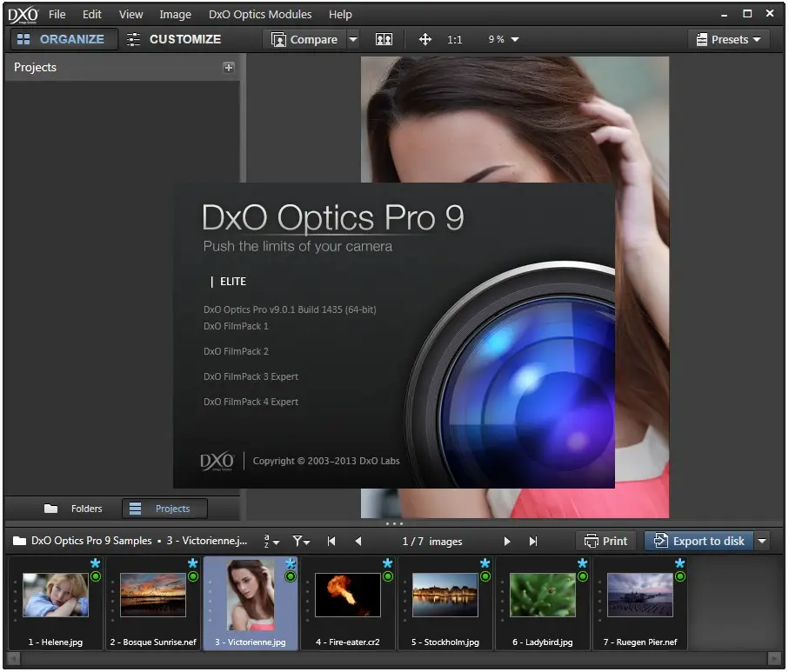Image resolution: width=789 pixels, height=672 pixels.
Task: Click blue star icon on Fire-eater.cr2
Action: point(387,563)
